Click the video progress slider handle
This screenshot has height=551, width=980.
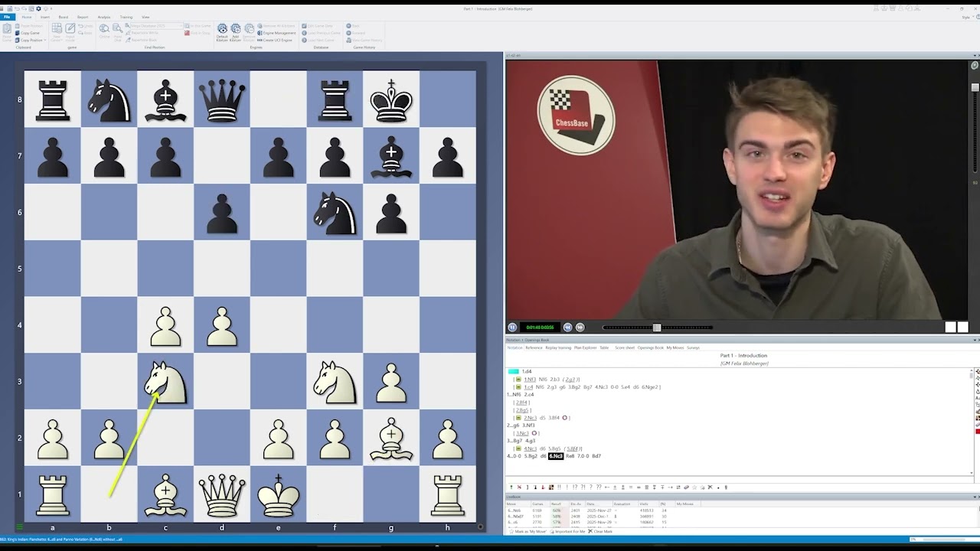click(656, 328)
